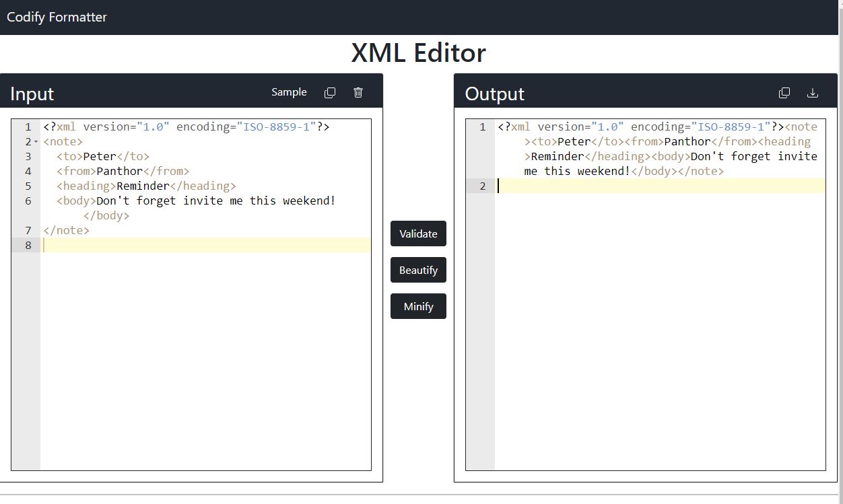Click 'Peter' in the Input editor
The image size is (843, 504).
click(100, 156)
